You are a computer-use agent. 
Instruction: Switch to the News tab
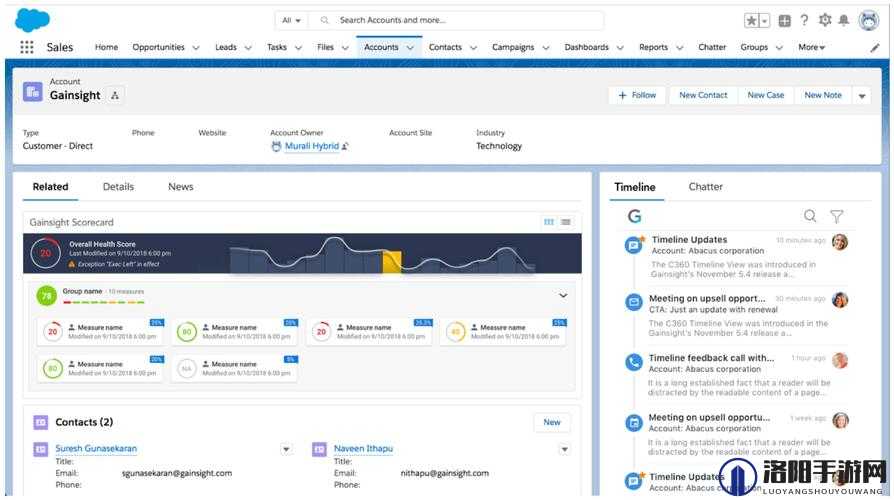pyautogui.click(x=181, y=187)
